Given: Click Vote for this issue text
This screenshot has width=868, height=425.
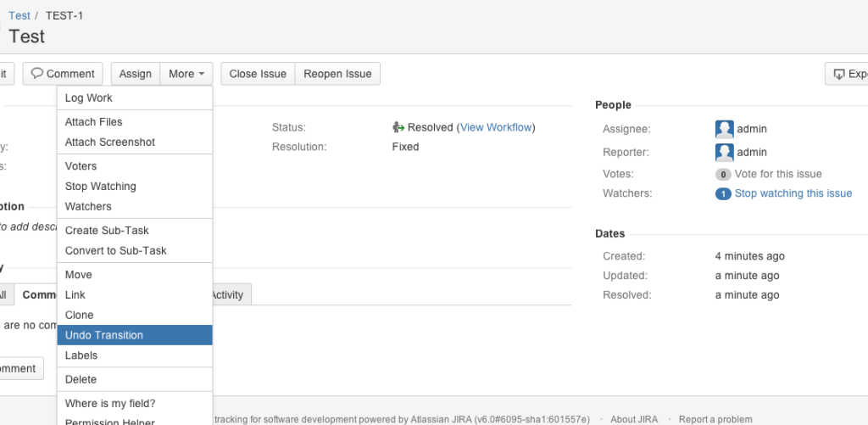Looking at the screenshot, I should (x=778, y=174).
